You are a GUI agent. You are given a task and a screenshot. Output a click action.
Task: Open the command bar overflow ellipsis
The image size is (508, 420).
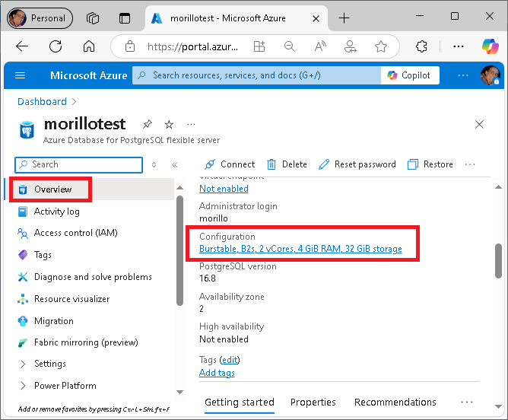(x=469, y=164)
